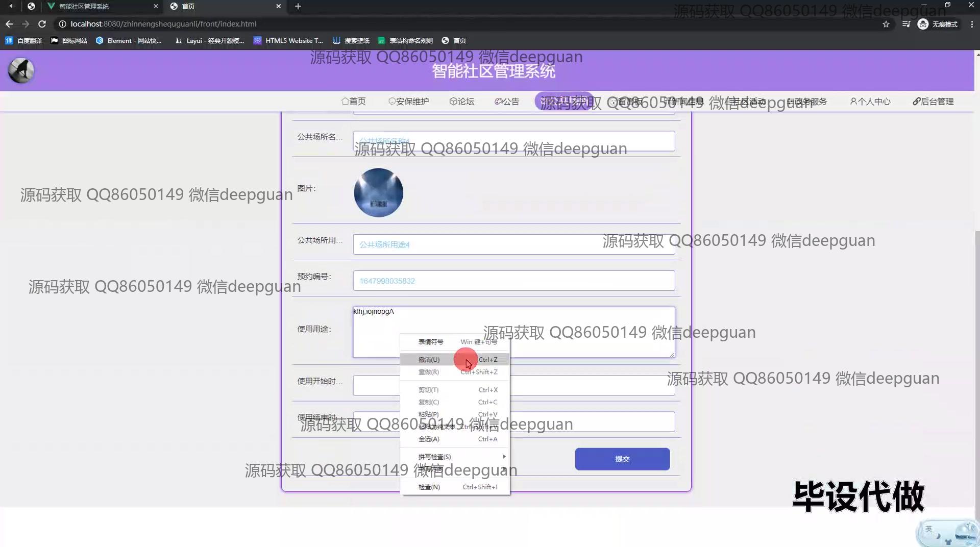
Task: Open a new browser tab
Action: tap(298, 6)
